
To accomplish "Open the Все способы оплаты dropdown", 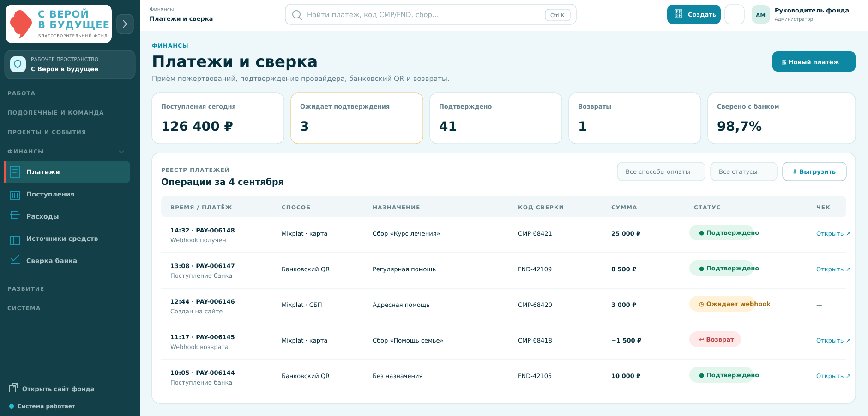I will coord(661,171).
